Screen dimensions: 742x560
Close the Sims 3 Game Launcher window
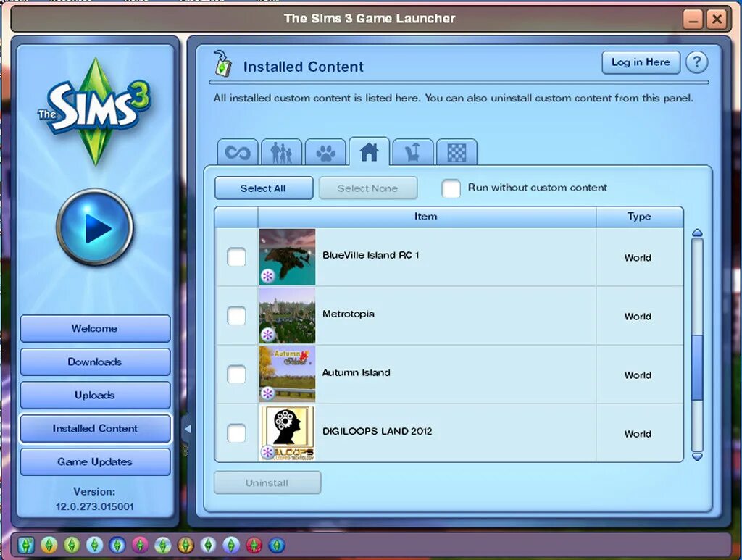[x=717, y=20]
